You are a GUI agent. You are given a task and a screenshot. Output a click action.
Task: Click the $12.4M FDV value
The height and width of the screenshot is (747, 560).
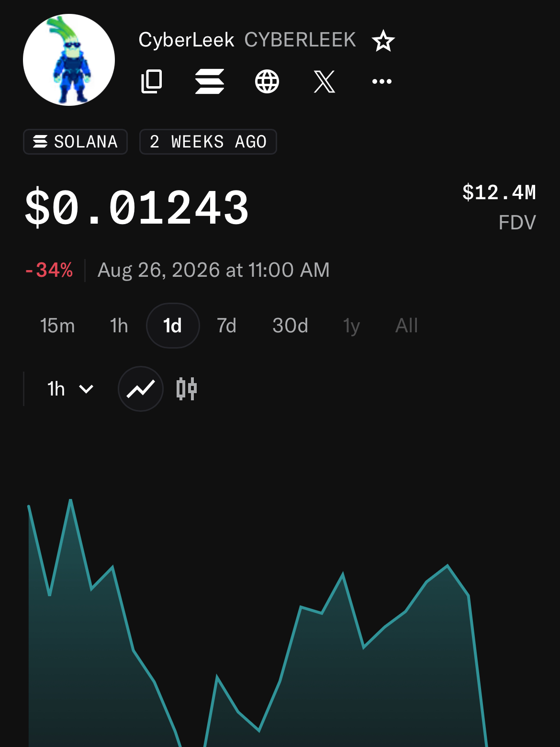click(499, 192)
